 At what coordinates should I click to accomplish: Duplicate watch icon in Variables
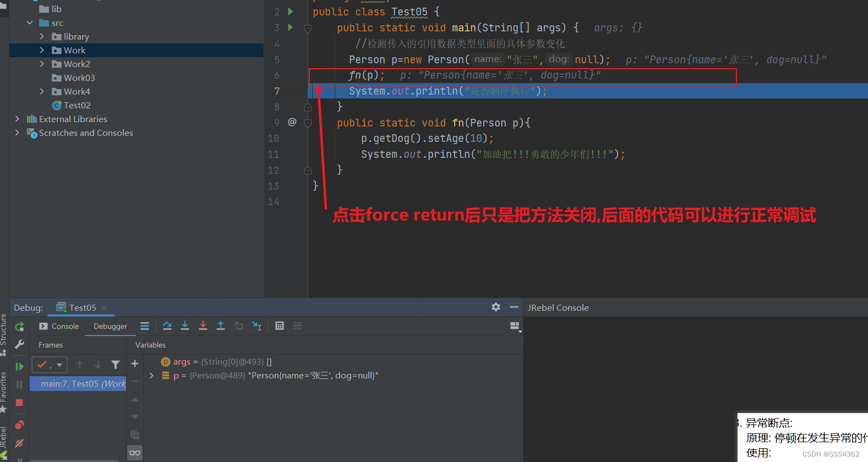[x=135, y=435]
